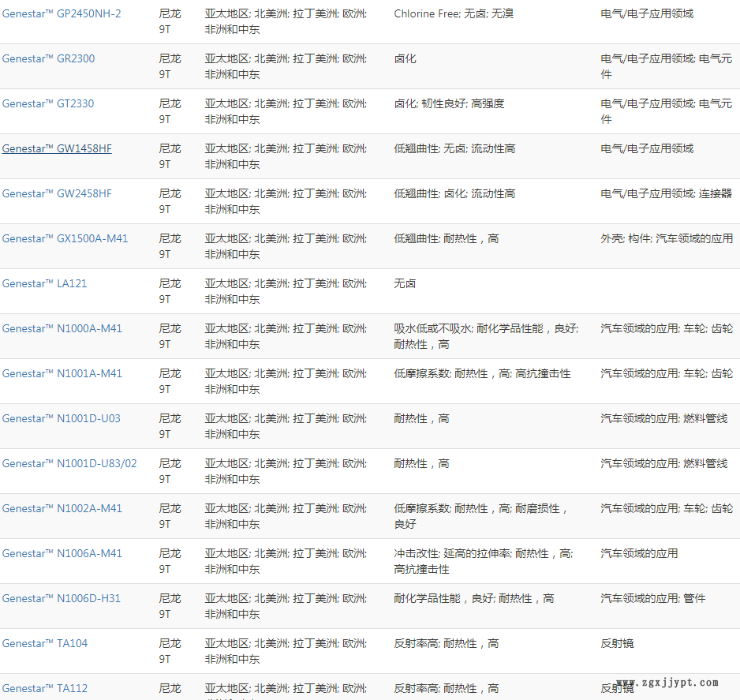Select the applications cell in the N1001D-U83/02 row

(x=664, y=463)
